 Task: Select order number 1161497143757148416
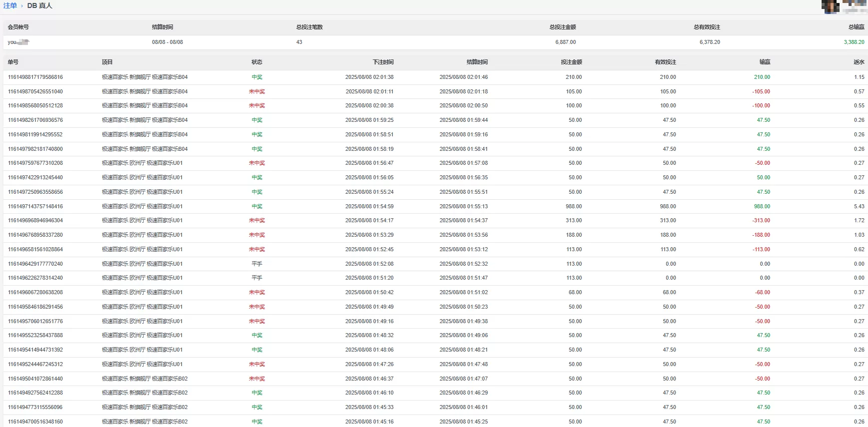point(35,206)
